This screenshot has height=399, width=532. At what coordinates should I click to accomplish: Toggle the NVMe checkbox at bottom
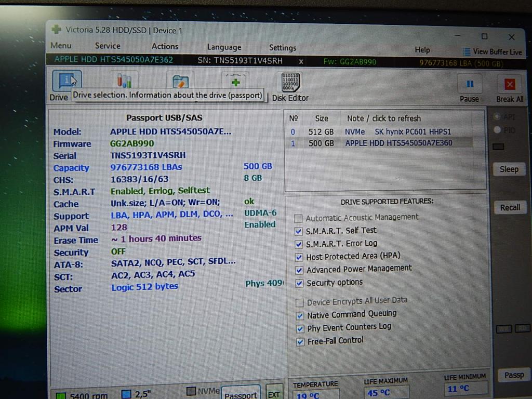point(191,391)
